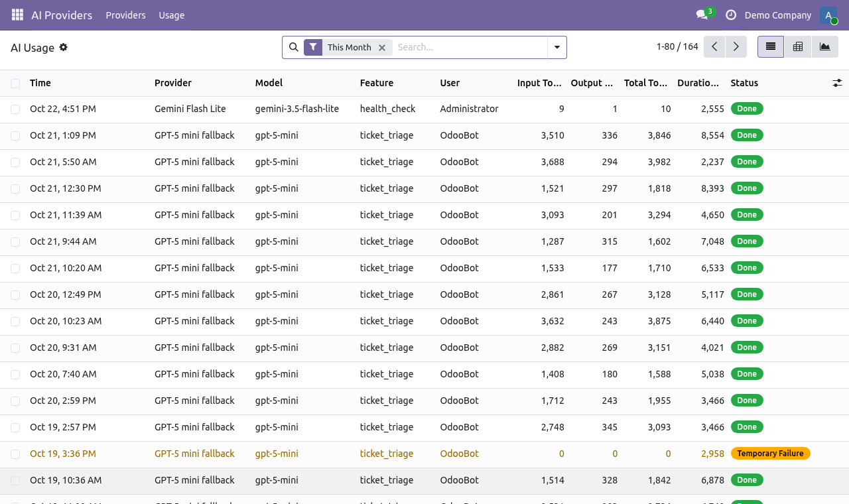Image resolution: width=849 pixels, height=504 pixels.
Task: Open the activities clock icon
Action: 731,15
